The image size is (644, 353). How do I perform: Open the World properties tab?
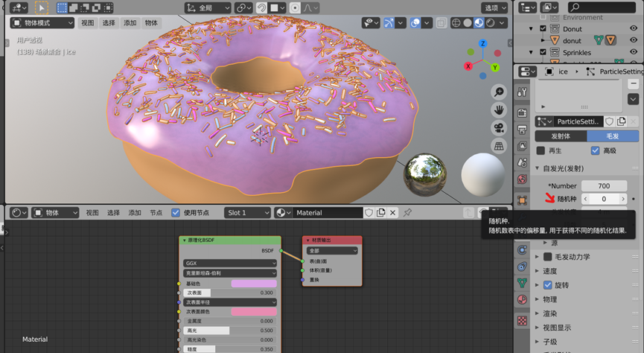(522, 179)
